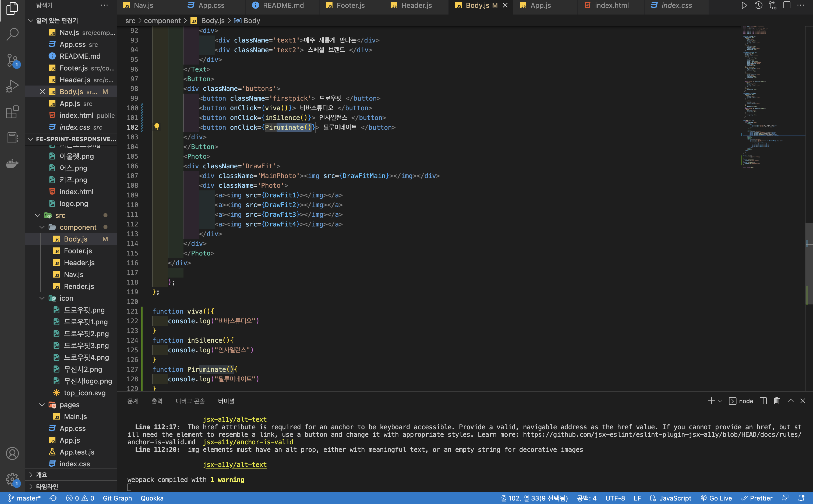Collapse the open editors section
813x504 pixels.
pyautogui.click(x=31, y=21)
